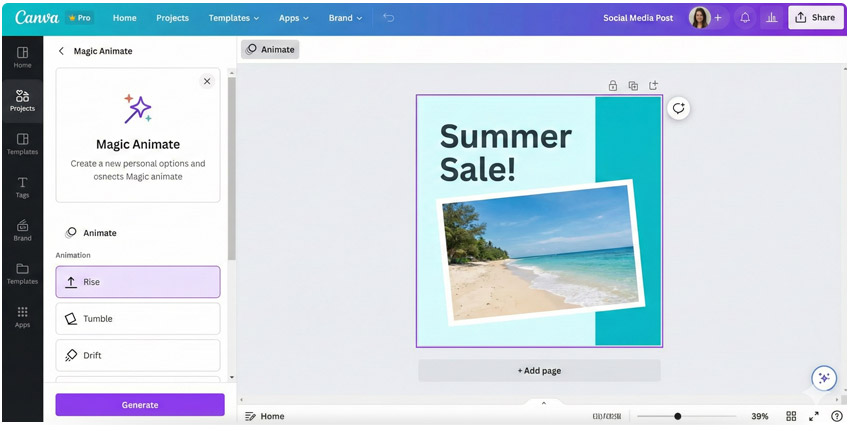The height and width of the screenshot is (431, 850).
Task: Open the help question mark icon
Action: [837, 416]
